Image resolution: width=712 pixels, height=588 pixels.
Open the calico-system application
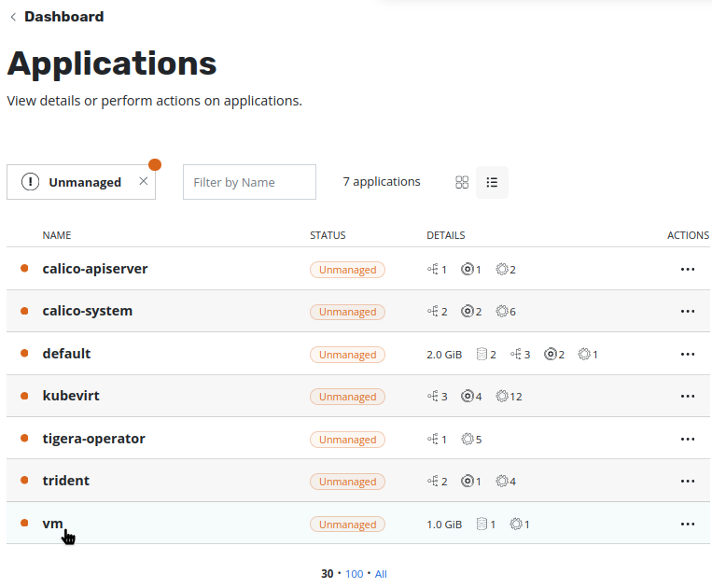88,311
